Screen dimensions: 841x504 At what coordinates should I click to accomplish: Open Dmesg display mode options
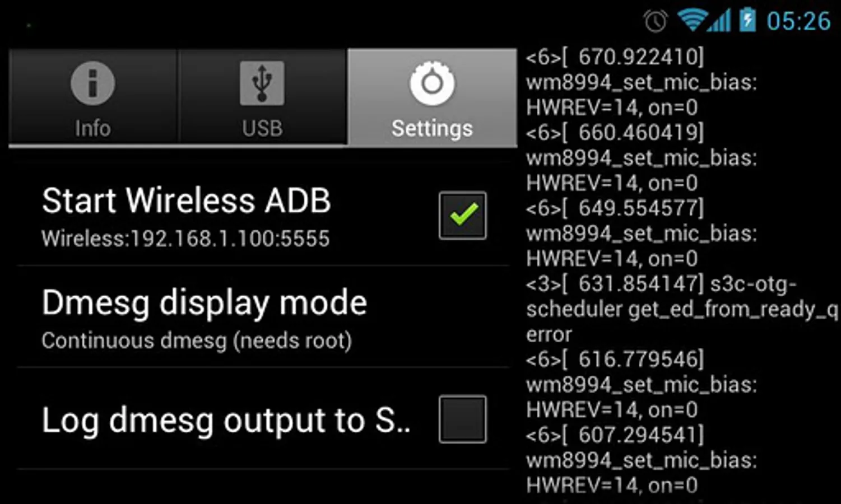(263, 317)
